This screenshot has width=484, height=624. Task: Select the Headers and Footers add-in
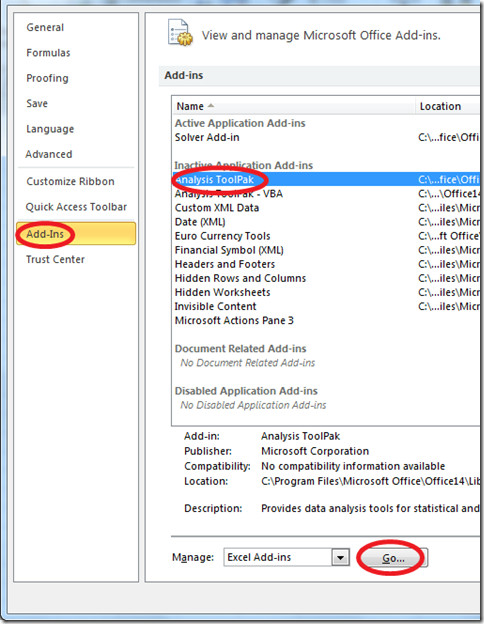326,264
